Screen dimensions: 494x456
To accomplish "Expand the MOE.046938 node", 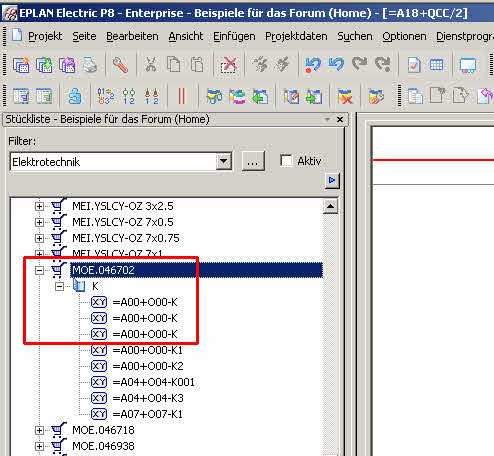I will pyautogui.click(x=39, y=446).
